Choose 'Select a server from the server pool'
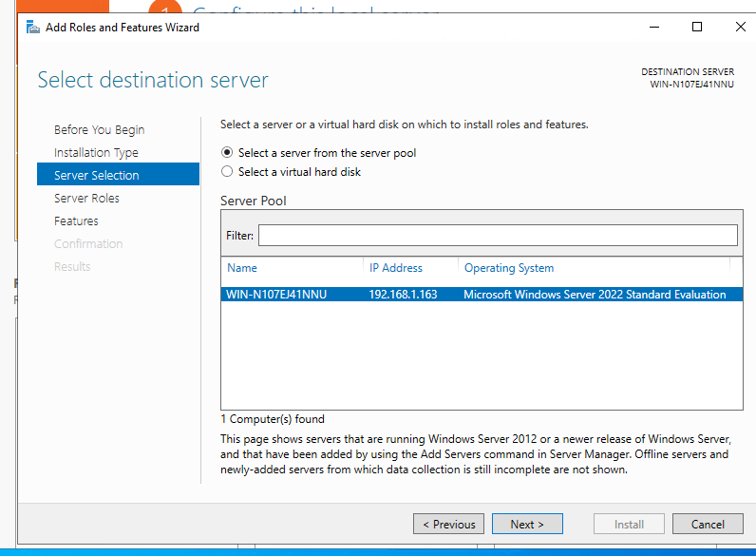This screenshot has width=756, height=556. [227, 153]
